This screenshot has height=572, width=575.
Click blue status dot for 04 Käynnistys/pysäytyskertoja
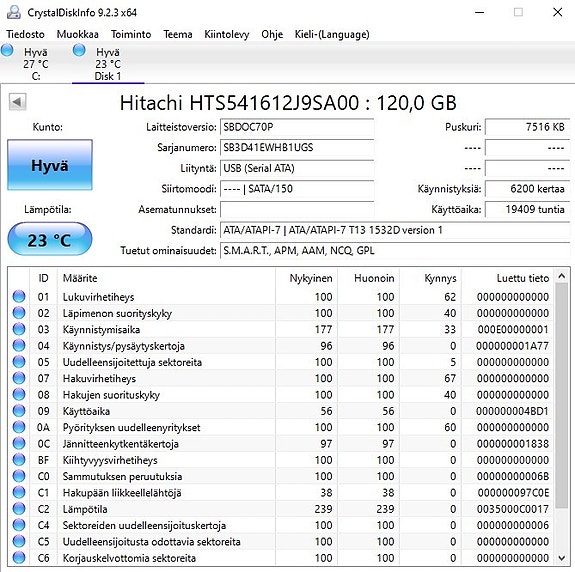[x=19, y=345]
